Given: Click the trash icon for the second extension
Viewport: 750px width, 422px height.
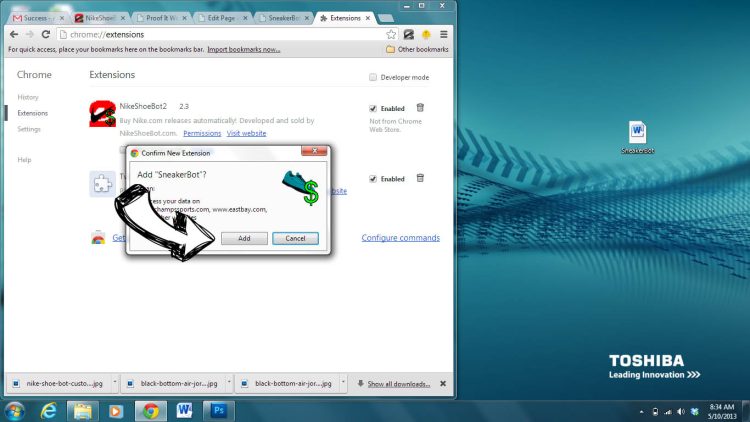Looking at the screenshot, I should [x=420, y=178].
